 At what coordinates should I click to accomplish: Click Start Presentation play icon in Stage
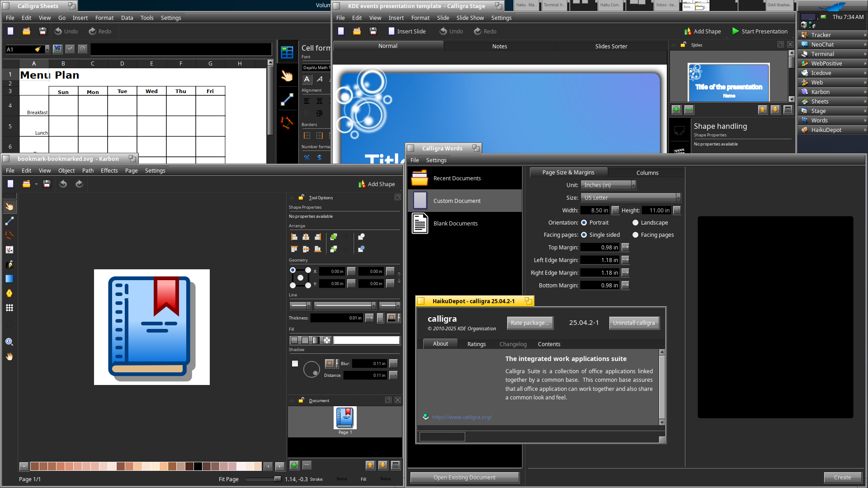tap(736, 31)
